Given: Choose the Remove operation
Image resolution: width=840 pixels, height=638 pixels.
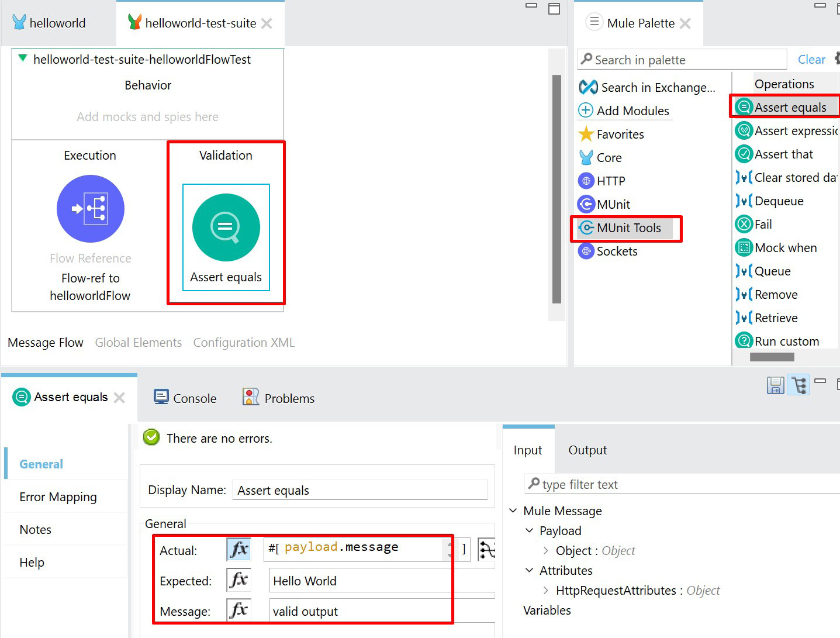Looking at the screenshot, I should (767, 295).
